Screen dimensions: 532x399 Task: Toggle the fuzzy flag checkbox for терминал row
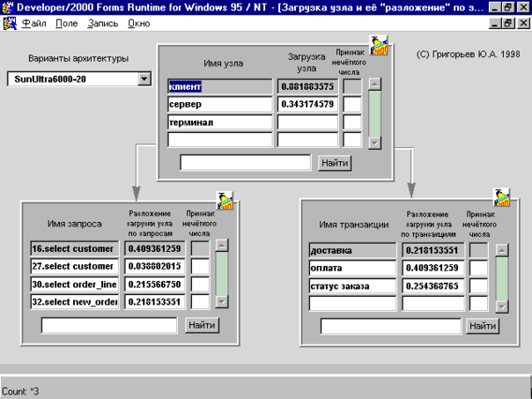tap(352, 122)
